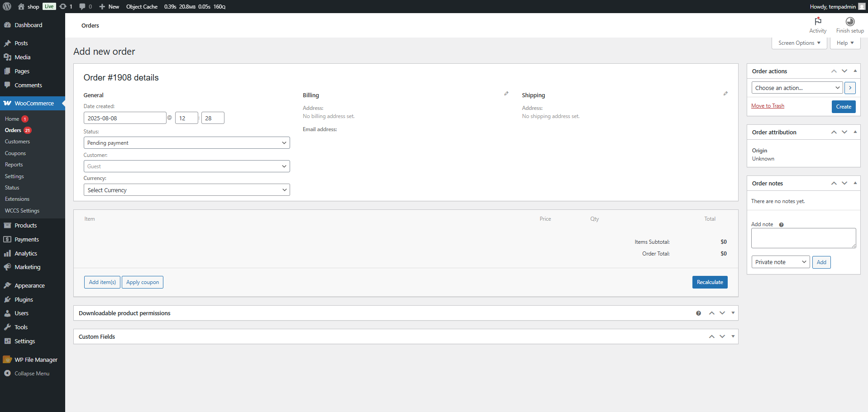Open the Select Currency dropdown
The height and width of the screenshot is (412, 868).
pyautogui.click(x=186, y=190)
